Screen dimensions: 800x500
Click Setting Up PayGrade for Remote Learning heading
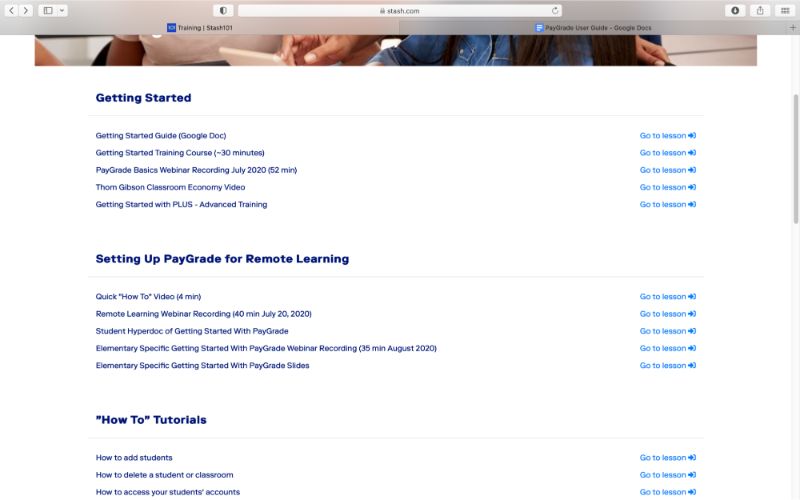tap(222, 259)
